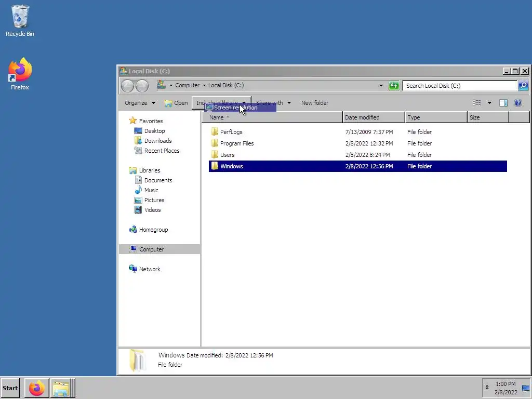Click the Network icon in sidebar
532x399 pixels.
(132, 269)
